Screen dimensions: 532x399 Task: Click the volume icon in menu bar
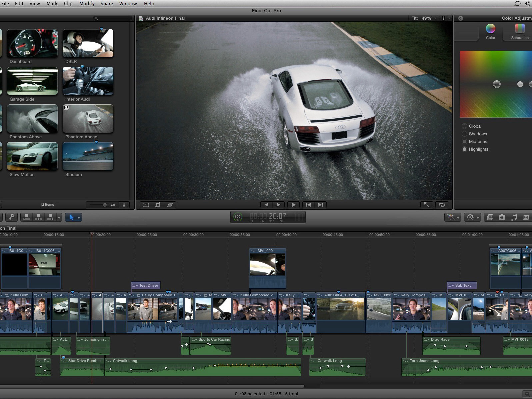pyautogui.click(x=527, y=3)
